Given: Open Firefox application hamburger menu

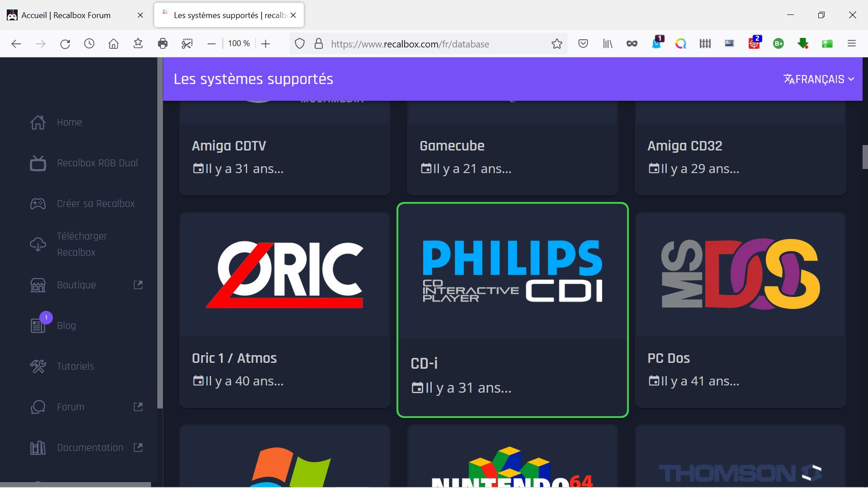Looking at the screenshot, I should [x=852, y=44].
